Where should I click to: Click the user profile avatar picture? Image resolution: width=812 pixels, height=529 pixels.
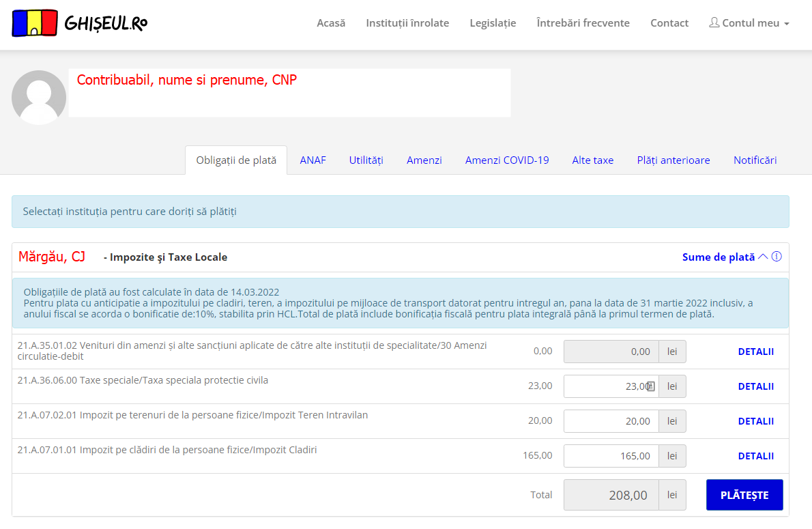39,98
